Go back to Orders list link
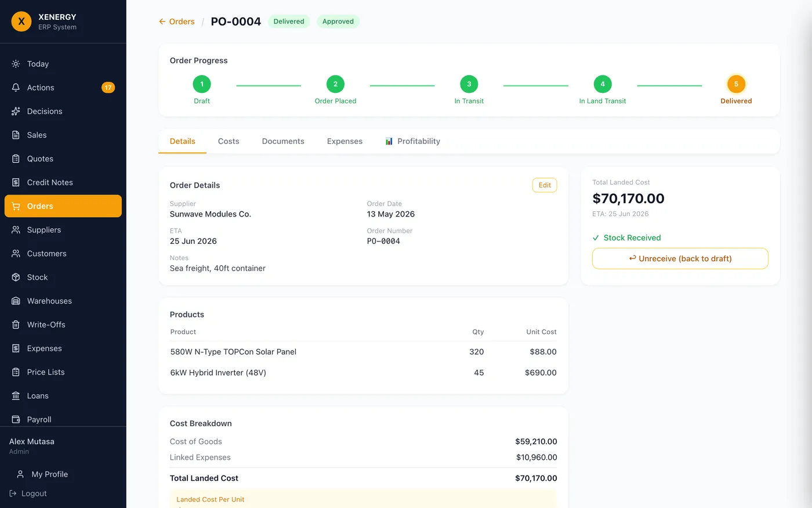 tap(177, 21)
